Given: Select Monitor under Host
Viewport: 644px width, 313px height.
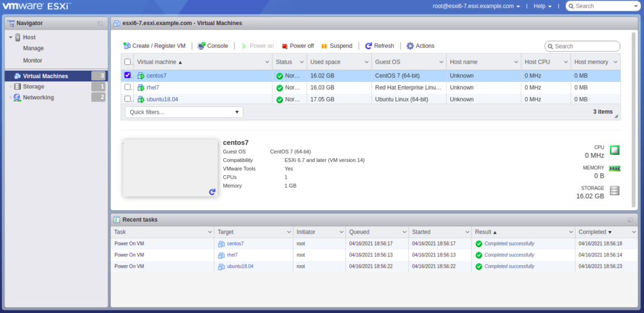Looking at the screenshot, I should pos(33,60).
